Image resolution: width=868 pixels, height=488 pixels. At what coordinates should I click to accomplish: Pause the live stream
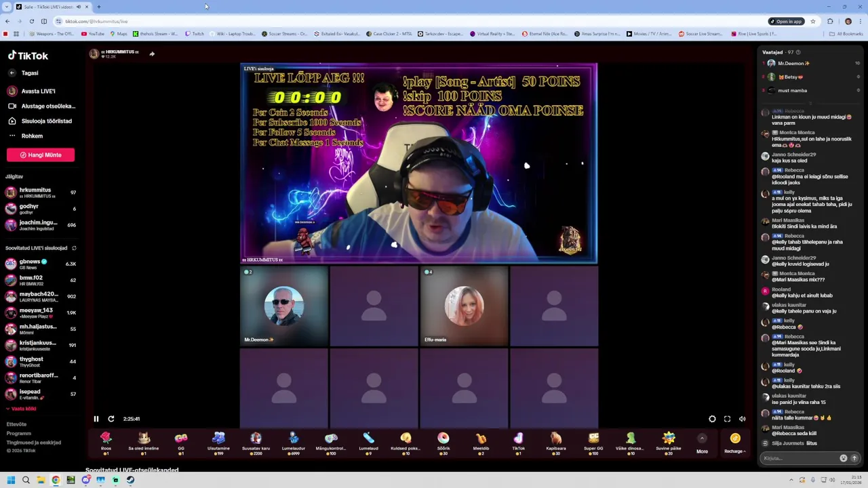tap(96, 419)
